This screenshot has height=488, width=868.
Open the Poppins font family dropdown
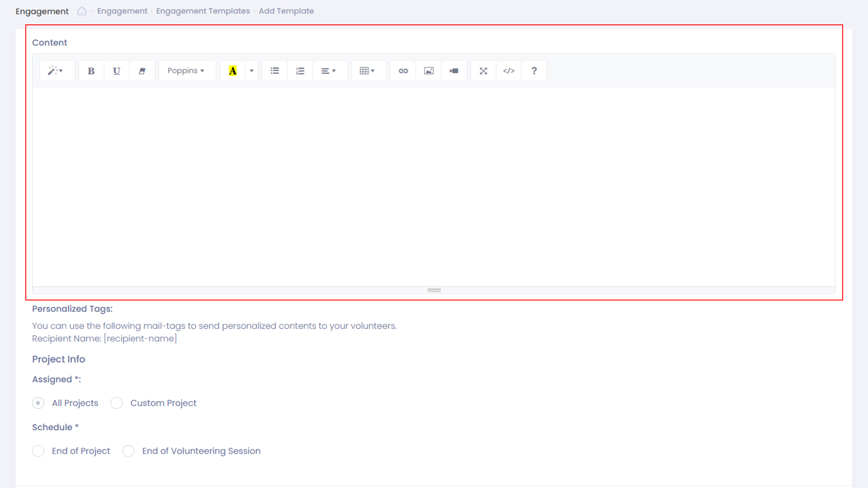pos(186,71)
